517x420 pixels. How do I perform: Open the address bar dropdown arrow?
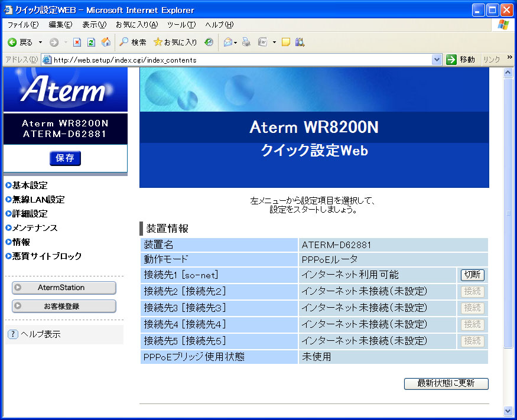pos(437,60)
